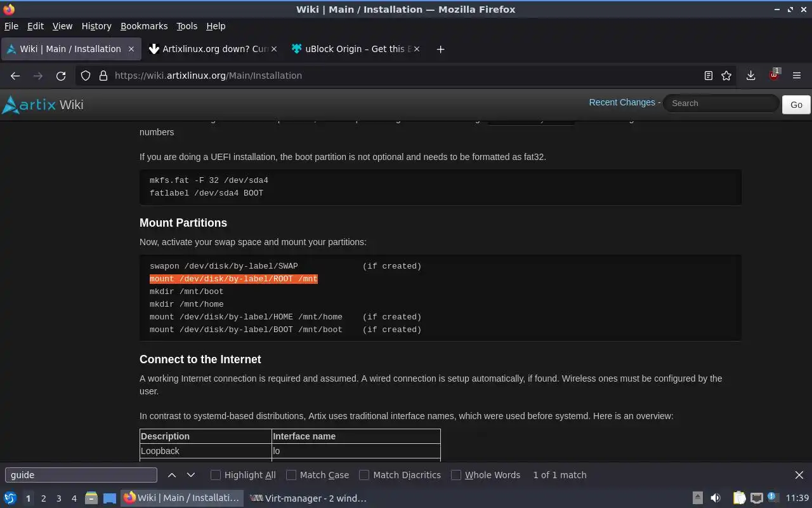The image size is (812, 508).
Task: Open the Bookmarks menu
Action: point(144,26)
